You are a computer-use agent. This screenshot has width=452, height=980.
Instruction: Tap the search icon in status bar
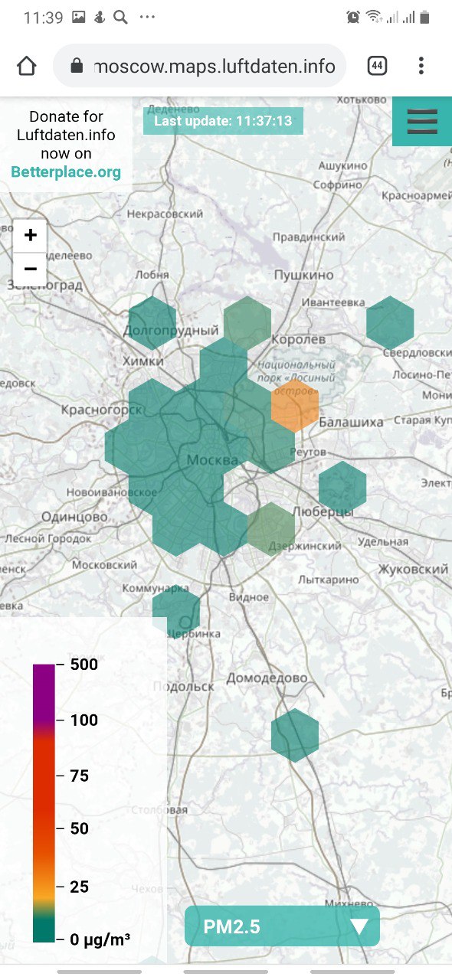pos(120,17)
